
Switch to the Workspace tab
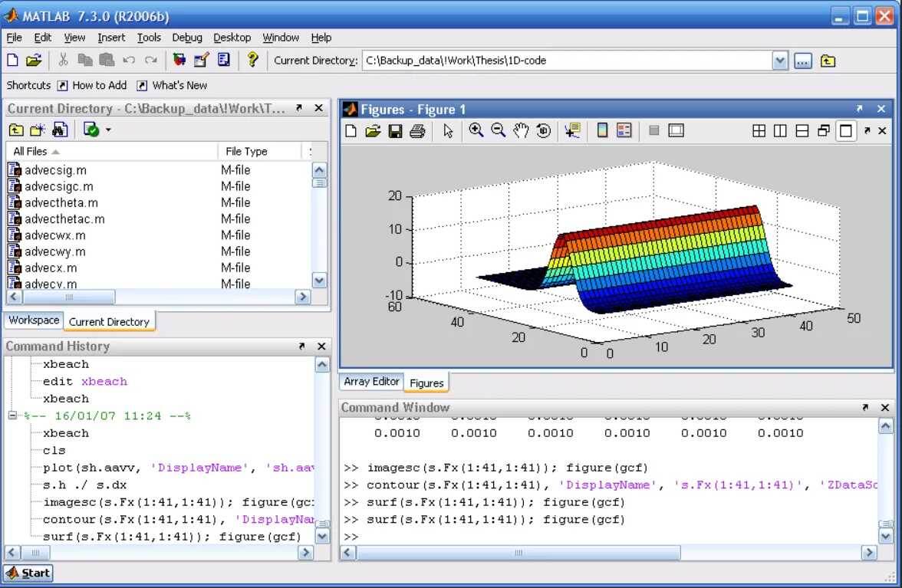(34, 320)
